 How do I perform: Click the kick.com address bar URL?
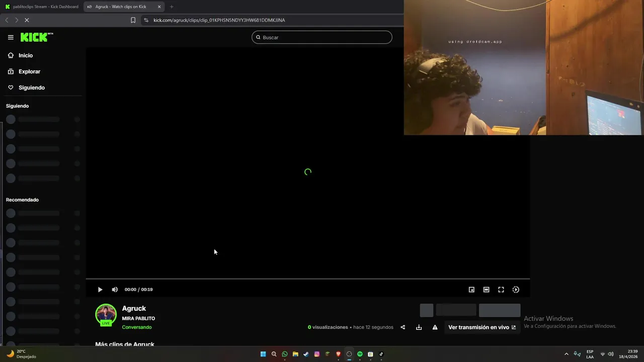(219, 20)
